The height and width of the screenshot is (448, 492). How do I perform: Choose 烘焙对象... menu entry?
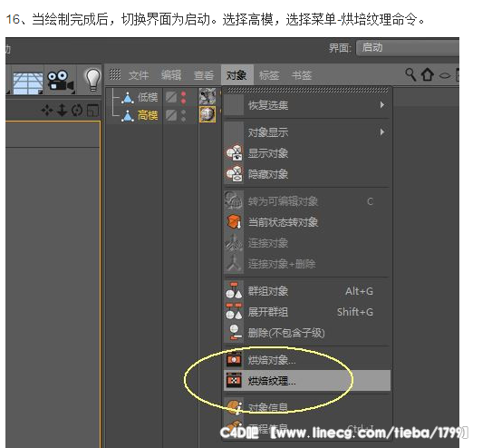pyautogui.click(x=307, y=360)
